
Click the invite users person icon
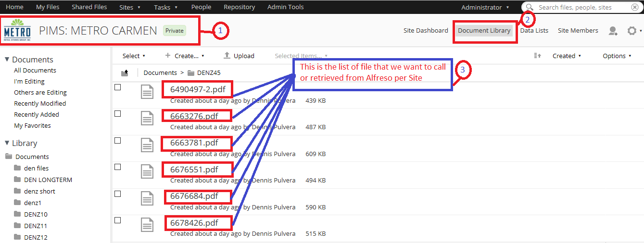point(613,31)
